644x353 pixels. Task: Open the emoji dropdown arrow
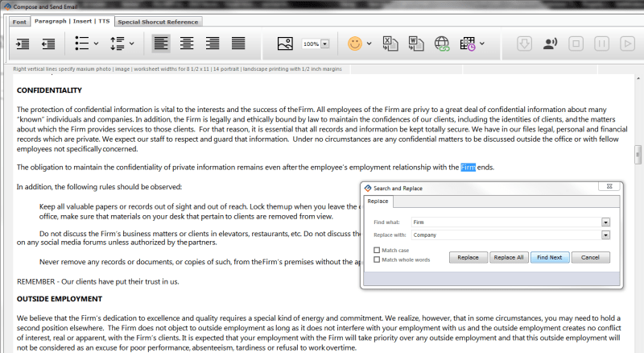[x=369, y=44]
